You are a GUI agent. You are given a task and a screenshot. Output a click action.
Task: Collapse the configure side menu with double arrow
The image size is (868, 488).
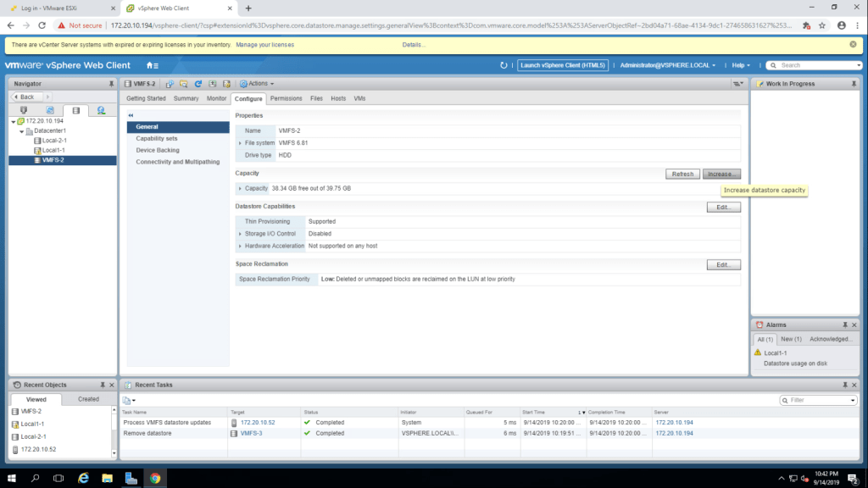click(x=131, y=115)
